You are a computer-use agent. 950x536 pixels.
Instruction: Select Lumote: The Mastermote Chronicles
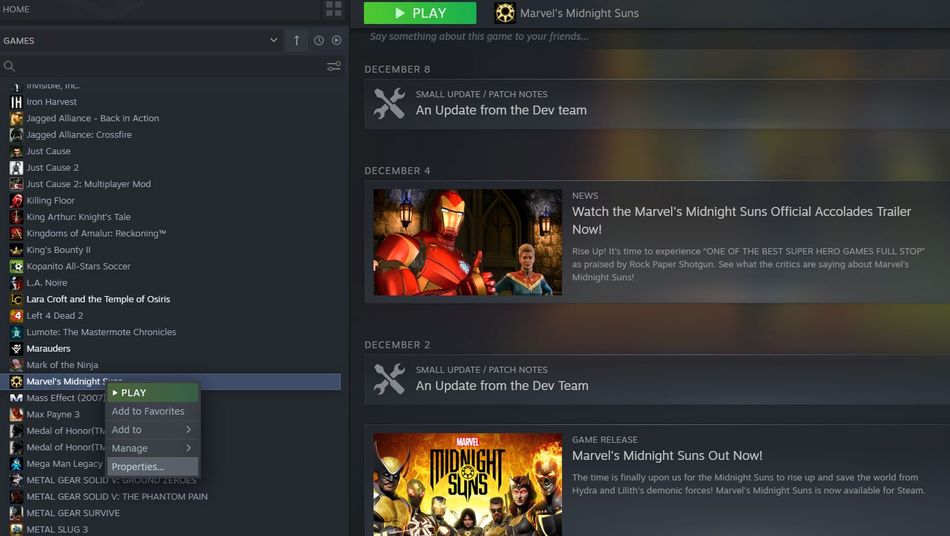tap(101, 331)
